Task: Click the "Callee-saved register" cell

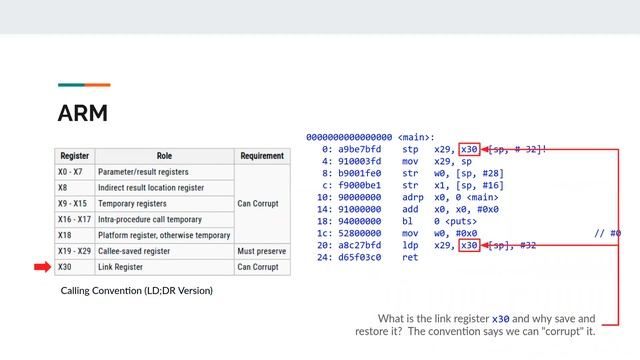Action: pos(164,251)
